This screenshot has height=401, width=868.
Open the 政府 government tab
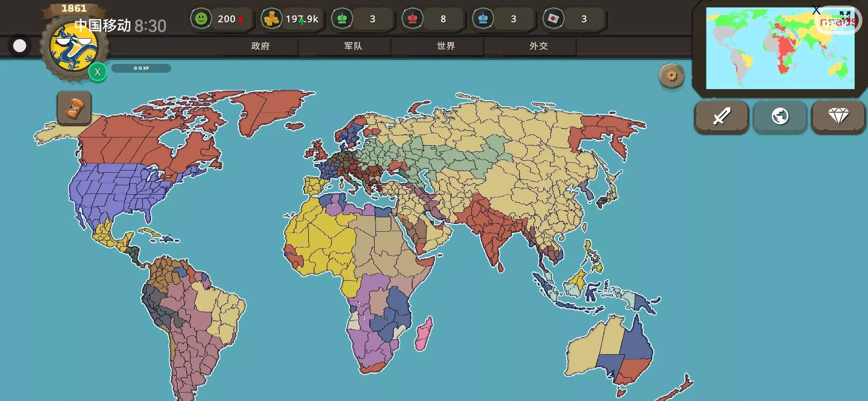pos(260,46)
